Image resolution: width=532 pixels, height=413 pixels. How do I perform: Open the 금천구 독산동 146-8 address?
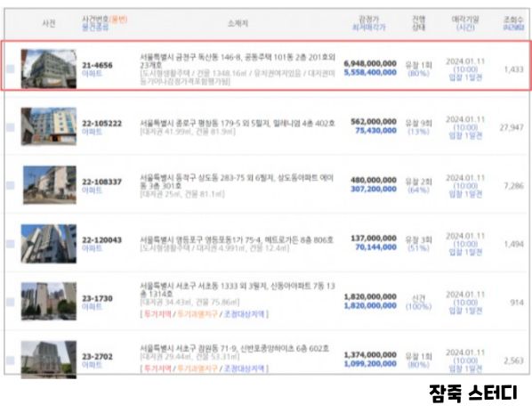238,61
